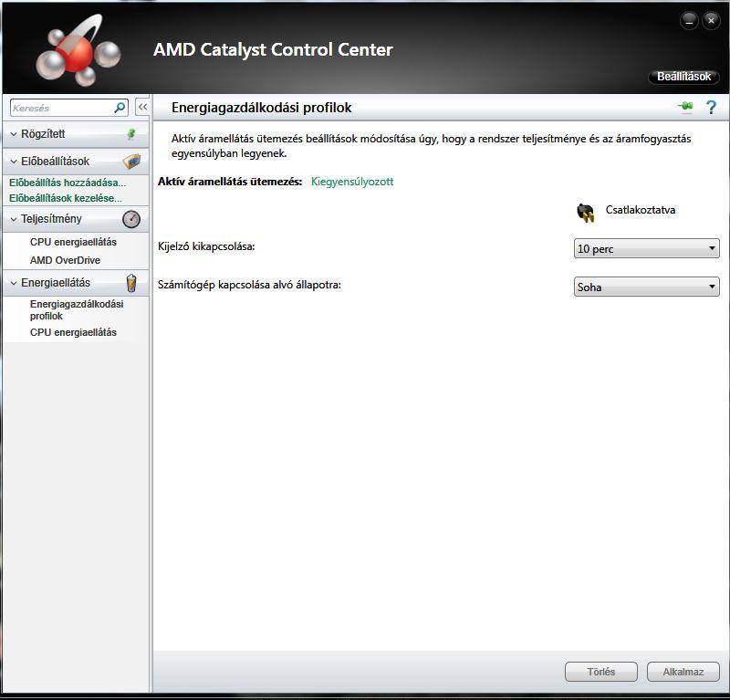
Task: Click the Csatlakoztatva power plug icon
Action: click(x=585, y=213)
